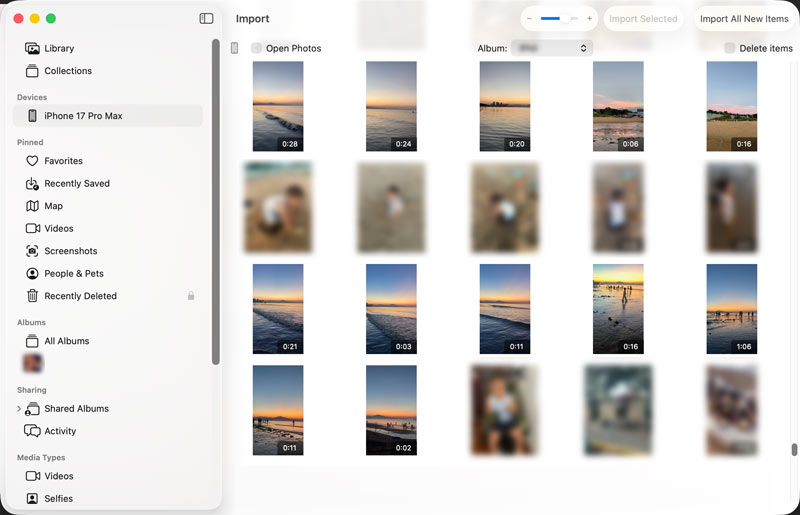Open the Library sidebar icon
The width and height of the screenshot is (800, 515).
click(32, 48)
